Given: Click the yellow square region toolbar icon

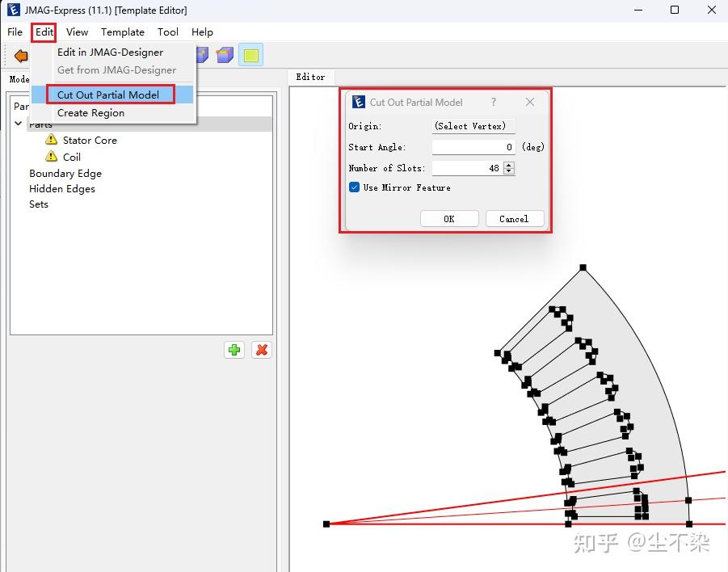Looking at the screenshot, I should pos(250,56).
